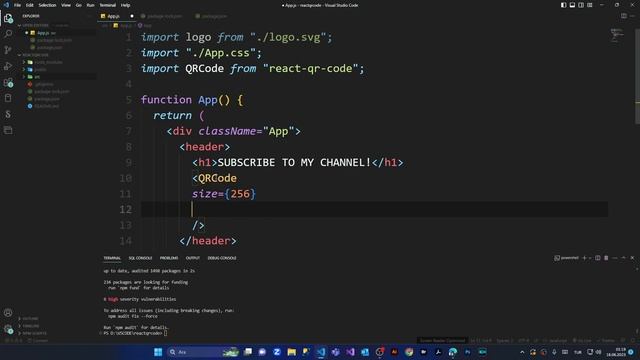The width and height of the screenshot is (640, 360).
Task: Open the Run menu
Action: 91,5
